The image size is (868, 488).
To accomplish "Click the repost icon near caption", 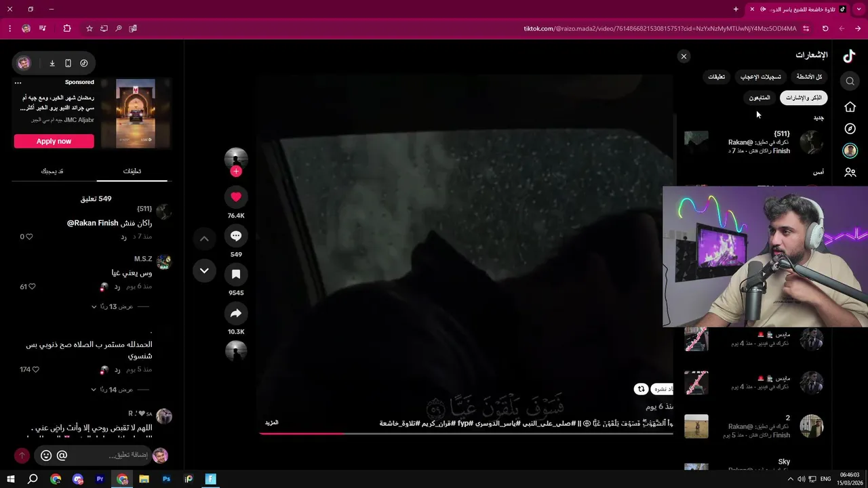I will pyautogui.click(x=641, y=389).
